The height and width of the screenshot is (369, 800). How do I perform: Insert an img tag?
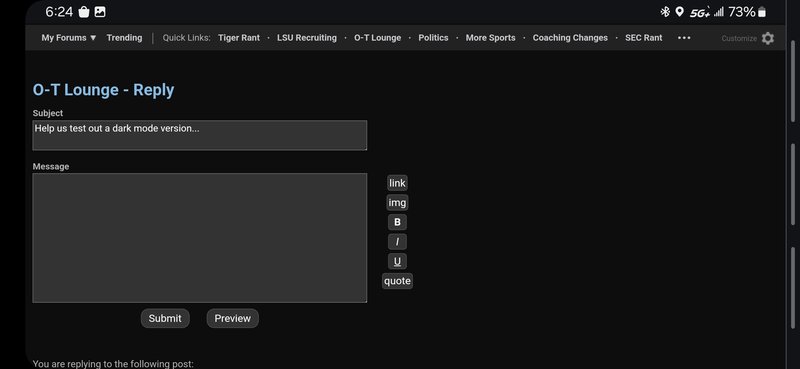click(x=397, y=203)
